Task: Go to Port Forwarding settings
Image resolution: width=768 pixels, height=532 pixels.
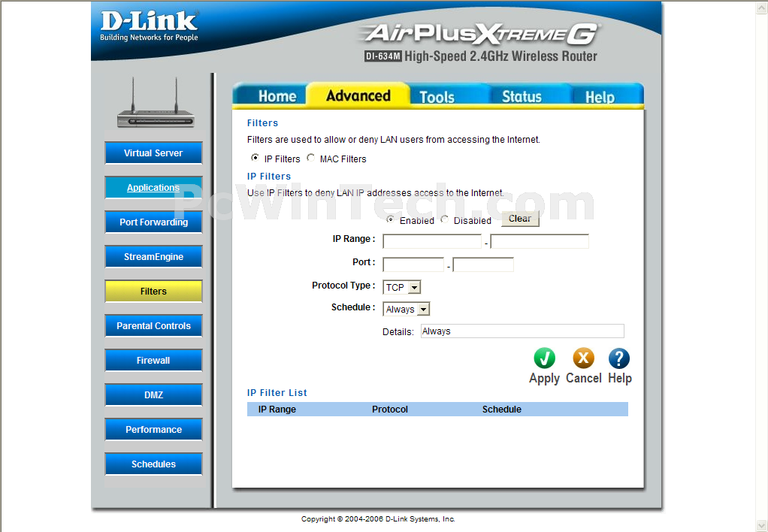Action: 153,222
